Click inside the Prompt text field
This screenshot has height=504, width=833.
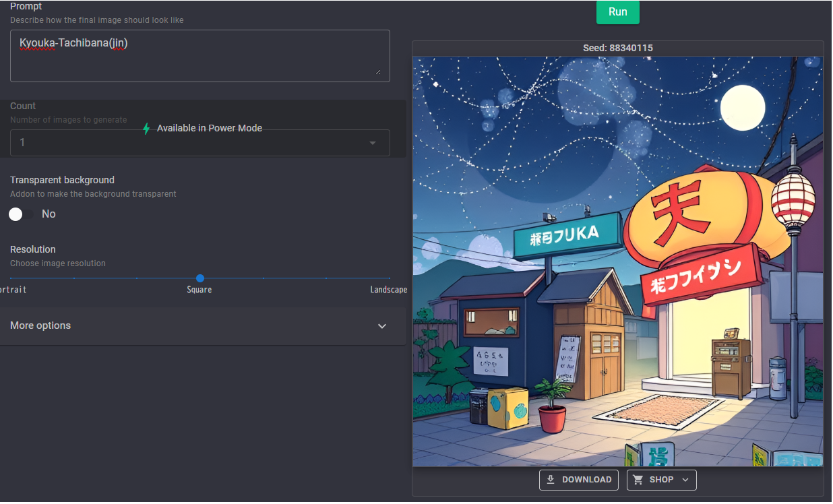tap(199, 56)
